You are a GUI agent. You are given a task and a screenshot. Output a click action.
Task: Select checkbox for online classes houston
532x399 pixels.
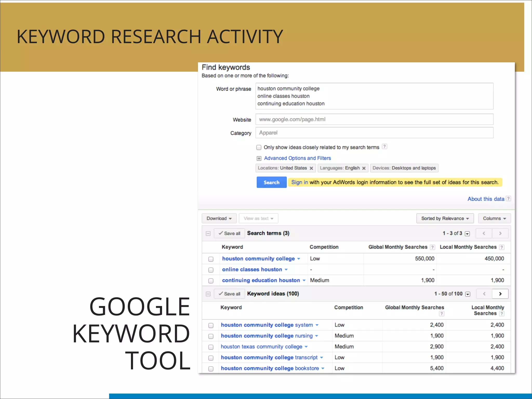click(x=211, y=270)
